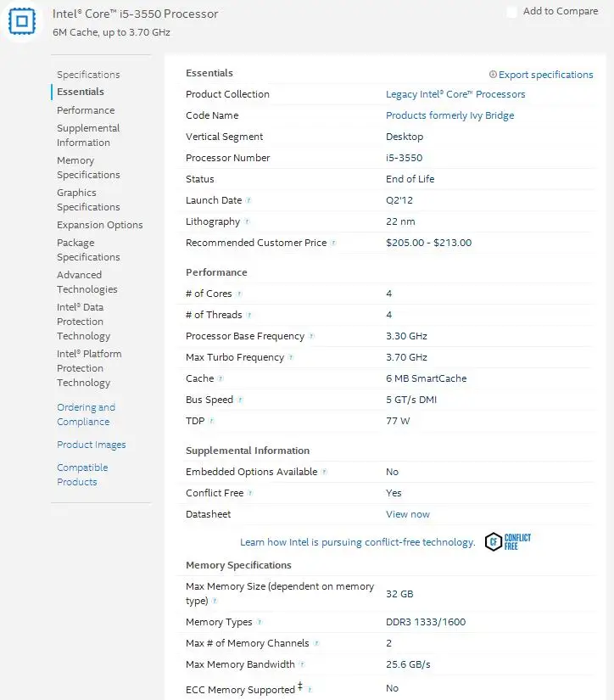614x700 pixels.
Task: Click the Recommended Customer Price info icon
Action: pyautogui.click(x=333, y=244)
